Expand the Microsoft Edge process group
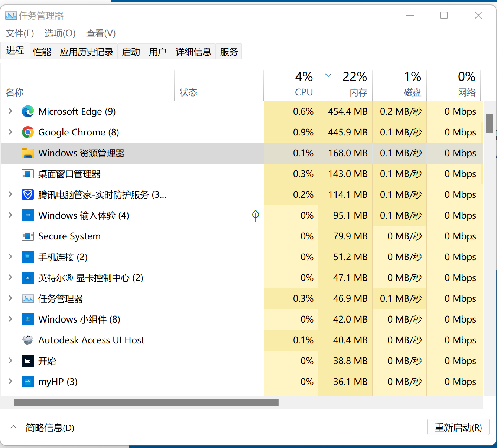The image size is (497, 448). tap(10, 111)
